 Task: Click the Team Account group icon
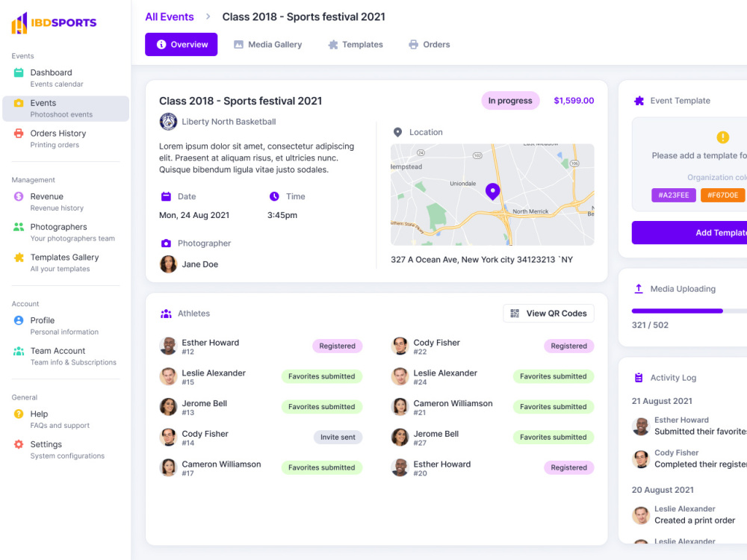[x=19, y=351]
